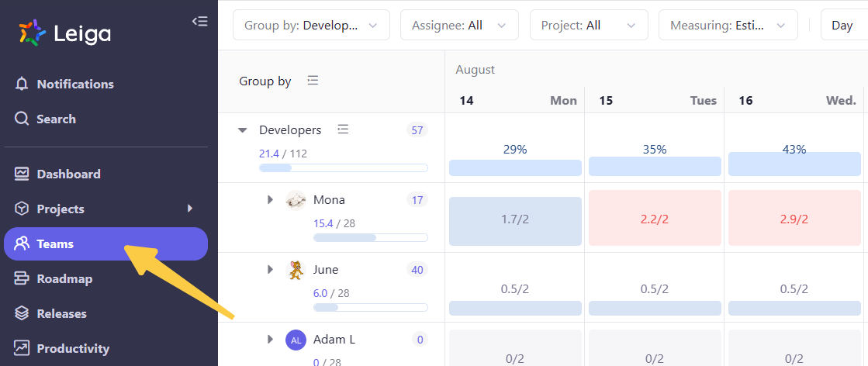Open the Productivity page

(105, 348)
